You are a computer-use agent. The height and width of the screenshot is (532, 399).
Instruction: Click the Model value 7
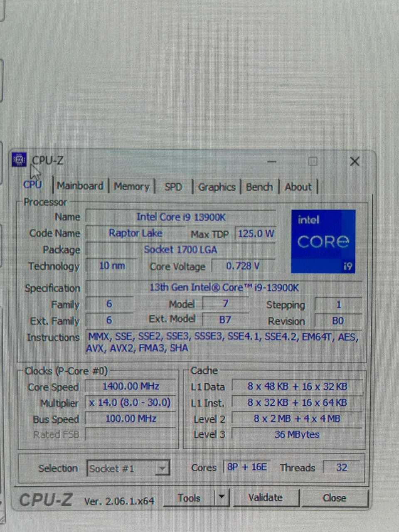[225, 304]
